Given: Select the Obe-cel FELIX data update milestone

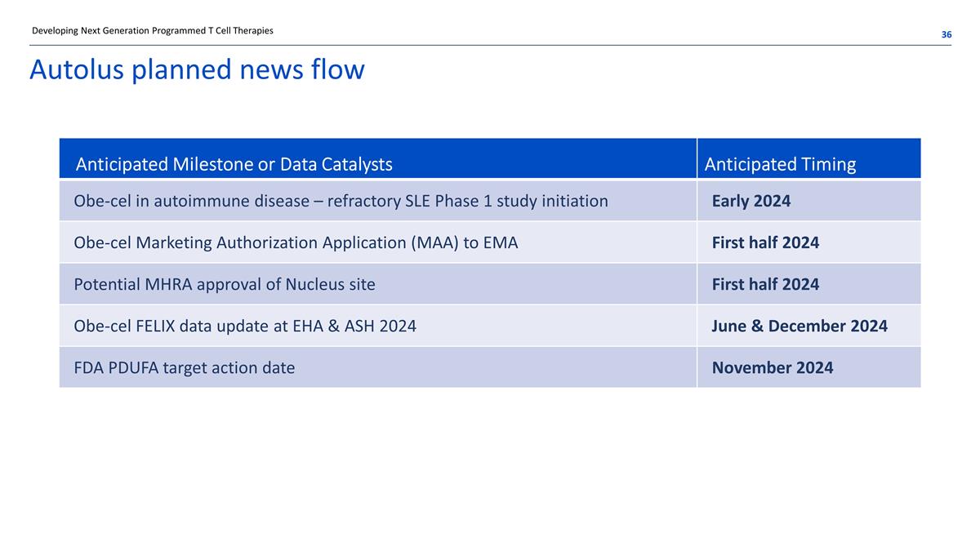Looking at the screenshot, I should point(245,327).
